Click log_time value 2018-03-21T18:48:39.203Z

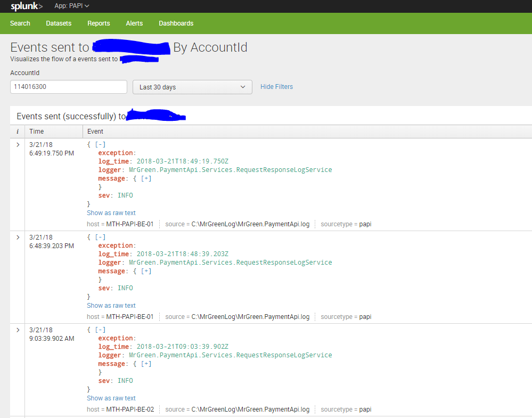pyautogui.click(x=183, y=254)
